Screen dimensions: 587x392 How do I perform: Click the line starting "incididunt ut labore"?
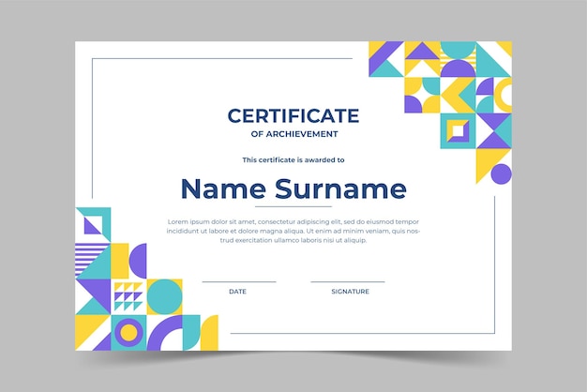point(293,231)
